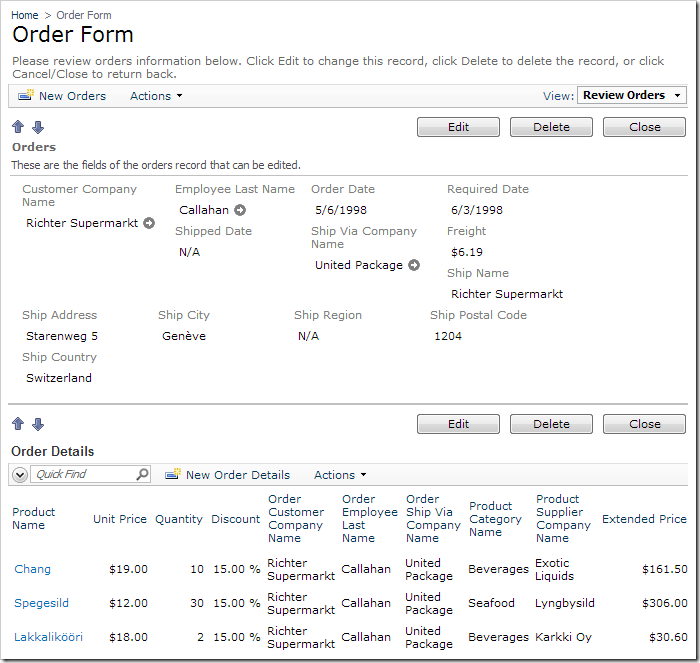
Task: Click the upper Edit button
Action: pyautogui.click(x=458, y=127)
